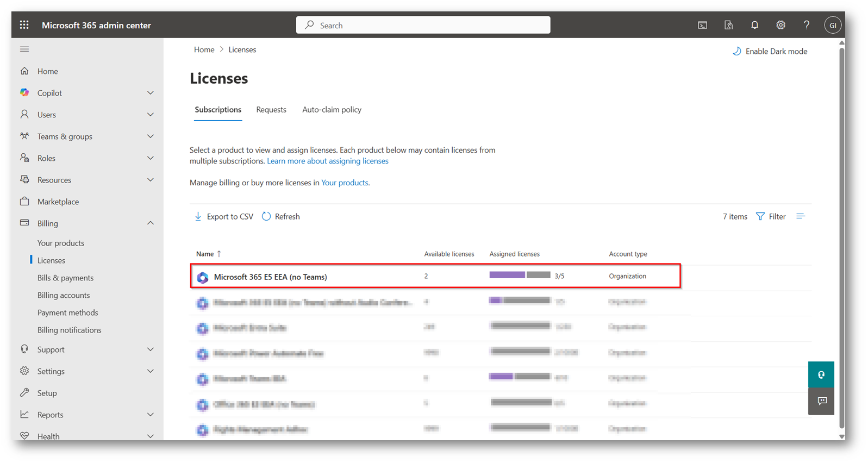Click the Health heart icon
Screen dimensions: 868x463
tap(24, 436)
